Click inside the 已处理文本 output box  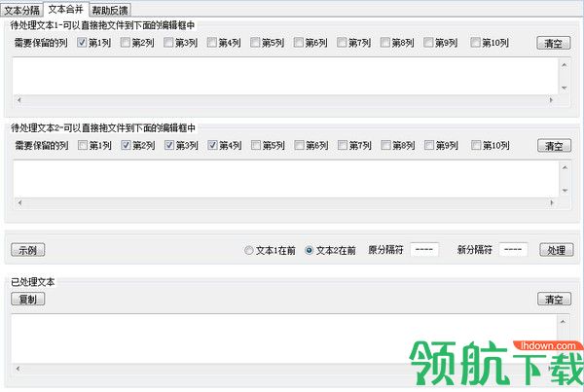[284, 339]
